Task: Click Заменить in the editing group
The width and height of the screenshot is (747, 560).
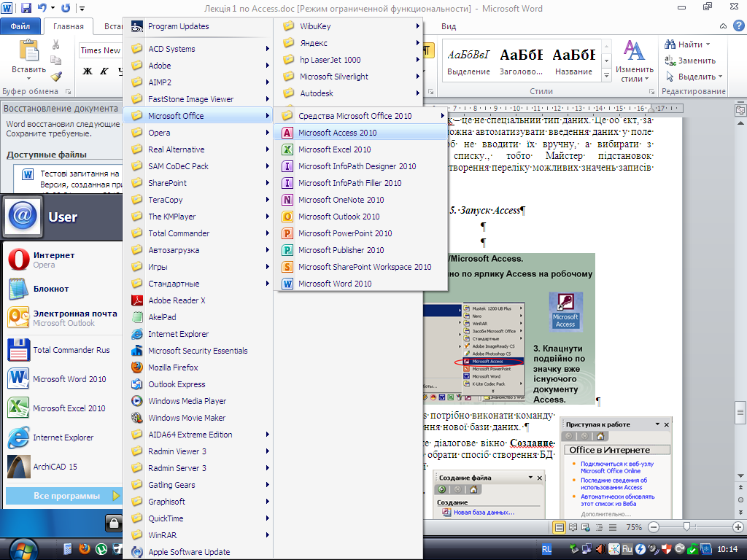Action: tap(690, 61)
